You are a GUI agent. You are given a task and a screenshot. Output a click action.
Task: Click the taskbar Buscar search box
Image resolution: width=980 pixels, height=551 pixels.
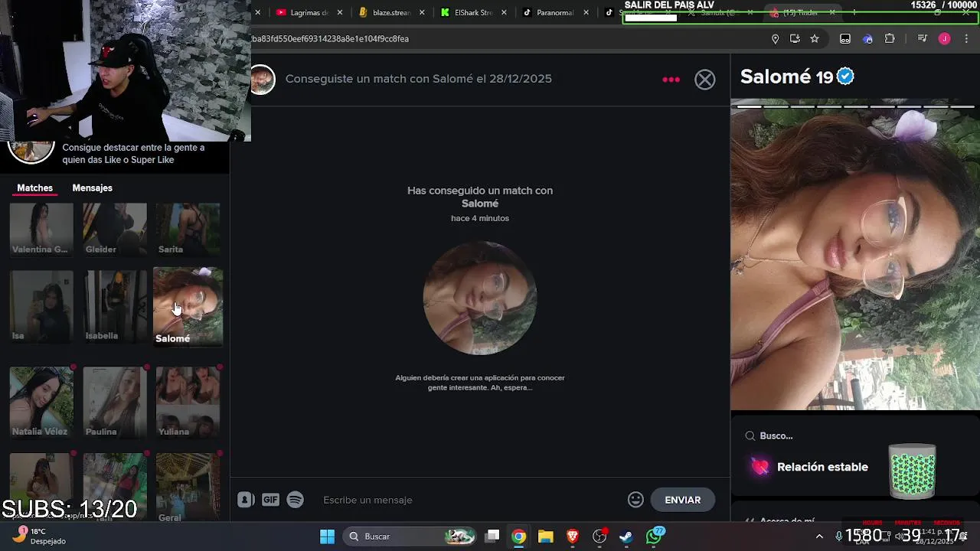click(410, 536)
